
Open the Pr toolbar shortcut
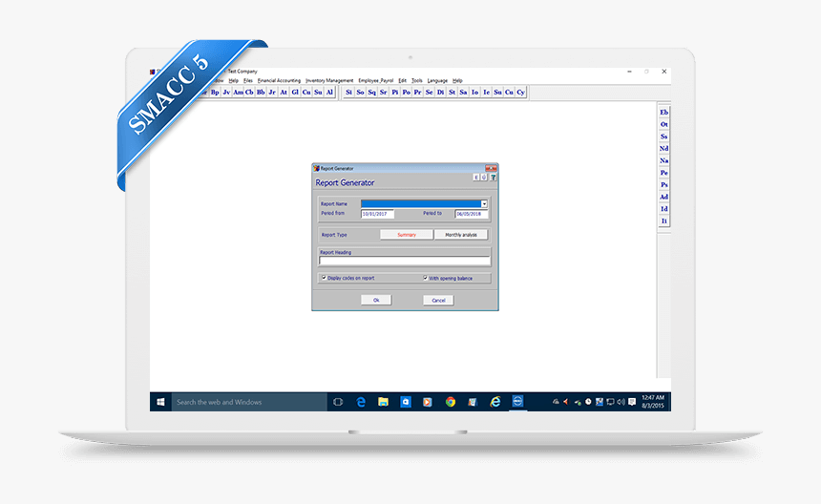418,92
